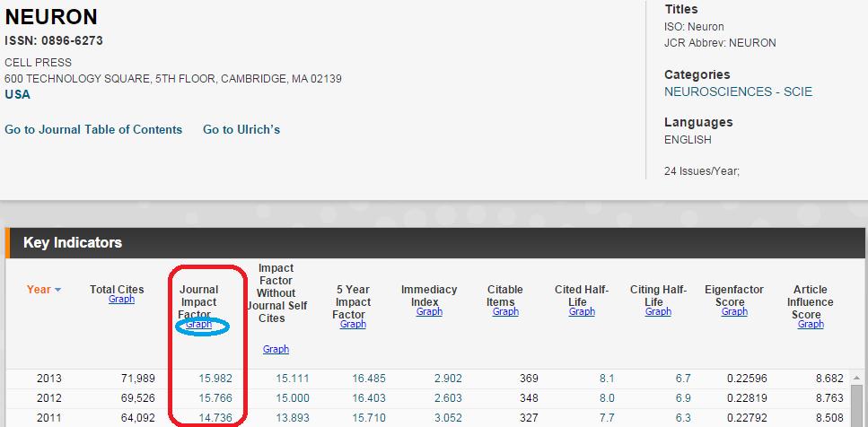
Task: Open the Go to Journal Table of Contents link
Action: [93, 130]
